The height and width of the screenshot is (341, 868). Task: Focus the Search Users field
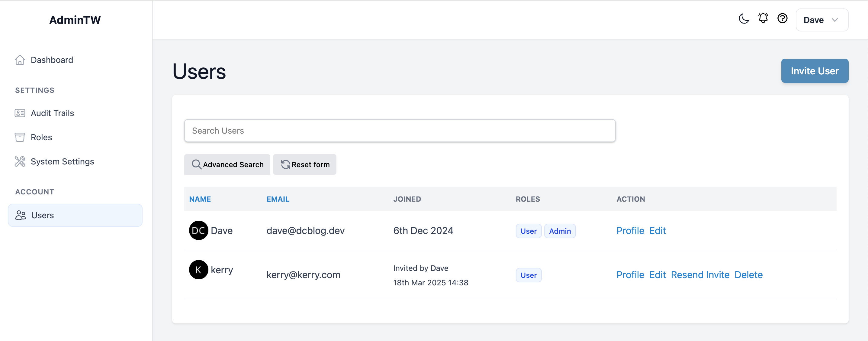click(x=399, y=131)
